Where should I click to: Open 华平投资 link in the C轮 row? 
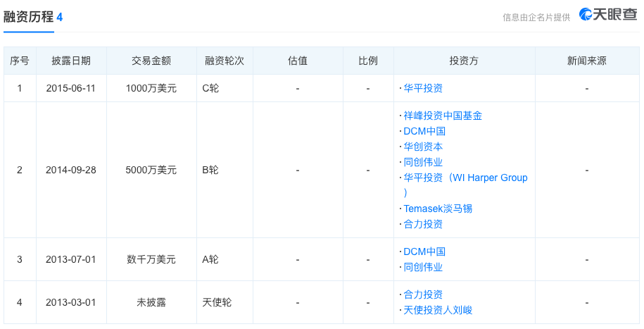(423, 89)
